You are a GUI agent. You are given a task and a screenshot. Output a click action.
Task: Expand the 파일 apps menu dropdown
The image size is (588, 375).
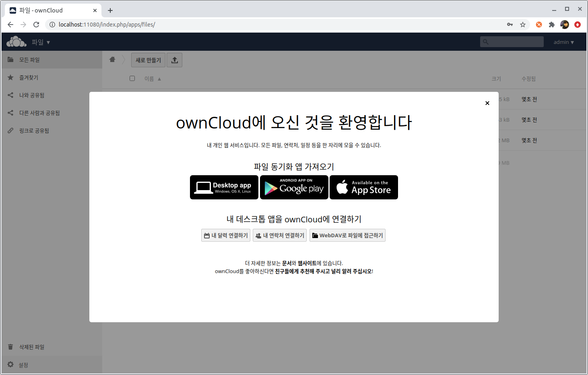pyautogui.click(x=41, y=42)
